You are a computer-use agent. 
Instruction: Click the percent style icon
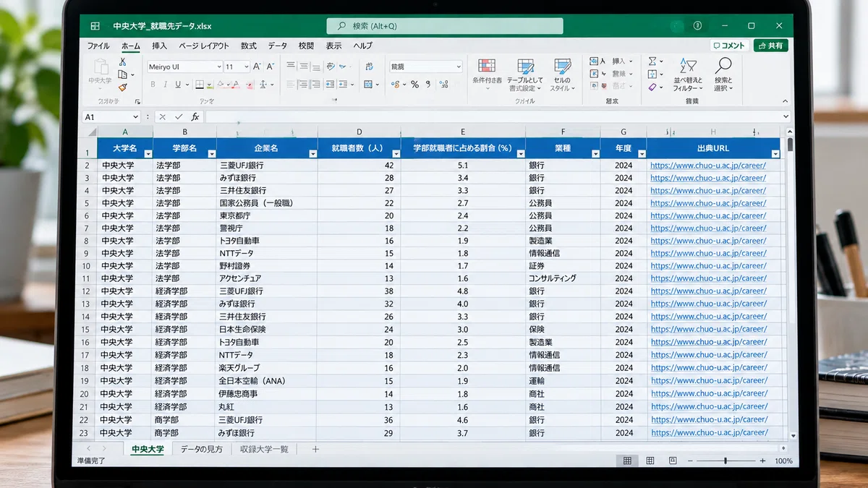tap(414, 85)
